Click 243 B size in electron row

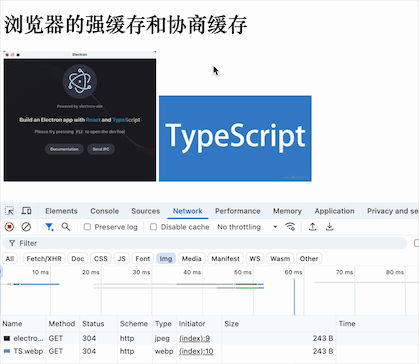[x=323, y=338]
